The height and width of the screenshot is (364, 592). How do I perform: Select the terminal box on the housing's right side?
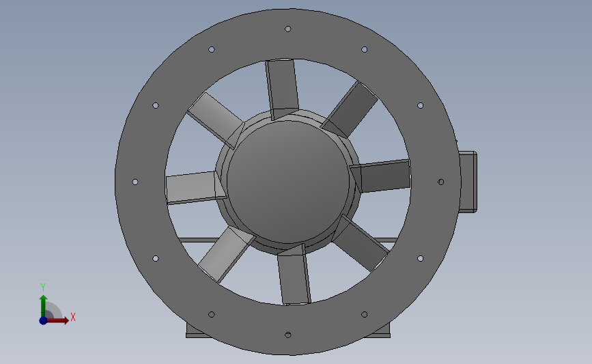(x=468, y=182)
